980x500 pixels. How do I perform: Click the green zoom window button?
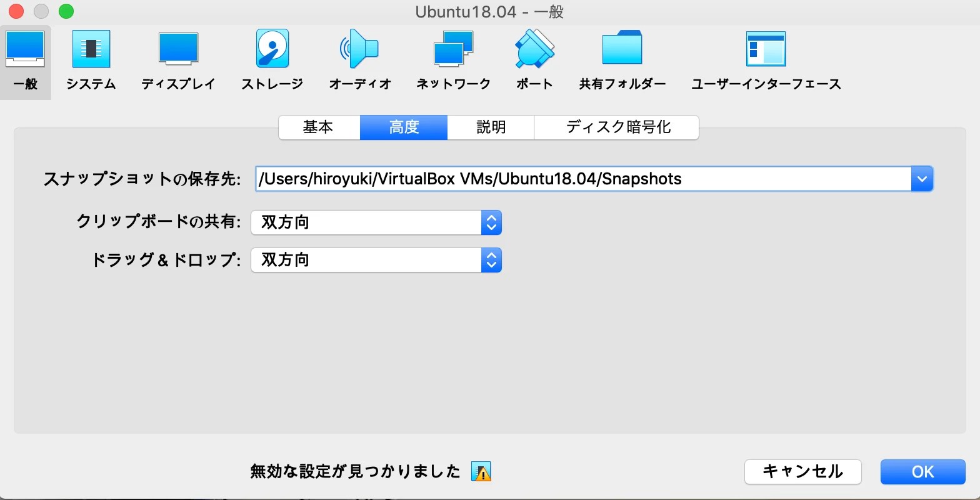66,11
